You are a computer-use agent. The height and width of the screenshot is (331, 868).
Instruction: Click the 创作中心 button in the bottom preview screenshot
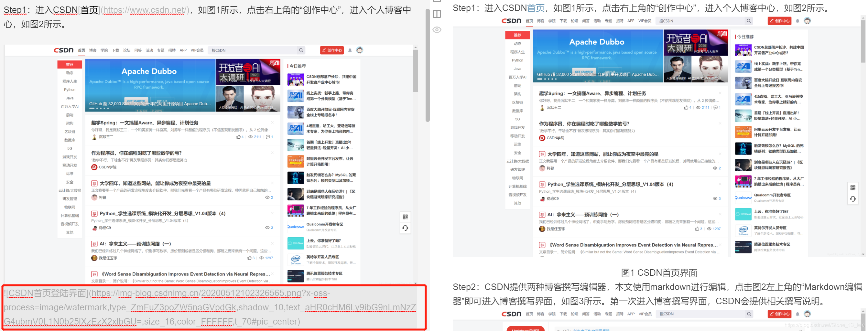click(x=779, y=314)
